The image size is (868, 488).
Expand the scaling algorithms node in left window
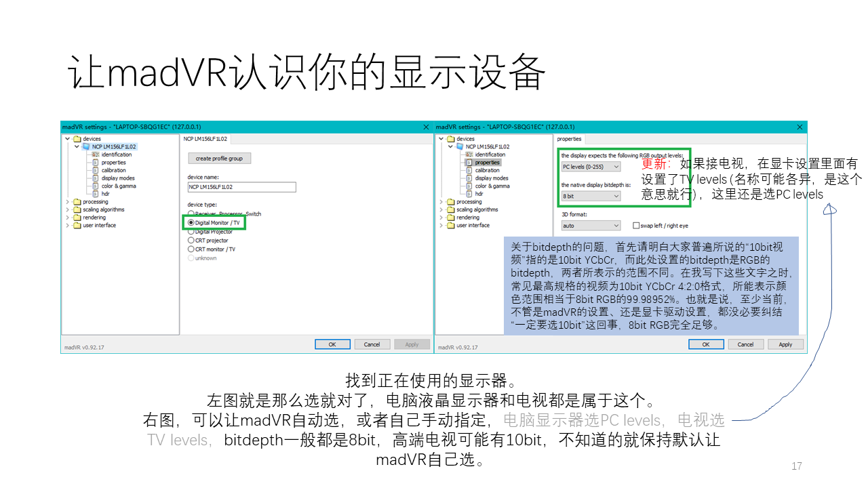68,210
